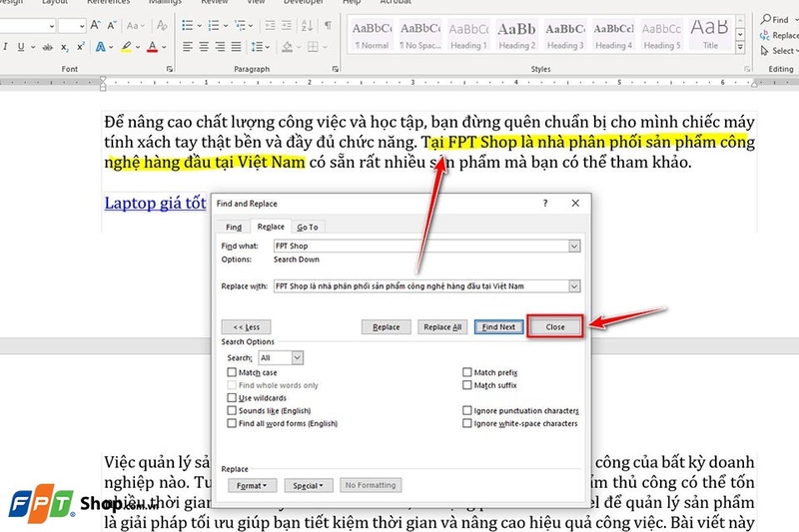Toggle Show/Hide paragraph marks
Viewport: 799px width, 532px height.
coord(328,25)
